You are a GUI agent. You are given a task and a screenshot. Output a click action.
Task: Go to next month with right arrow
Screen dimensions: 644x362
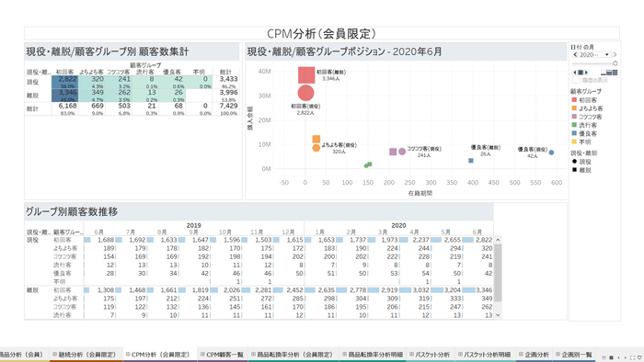[615, 54]
